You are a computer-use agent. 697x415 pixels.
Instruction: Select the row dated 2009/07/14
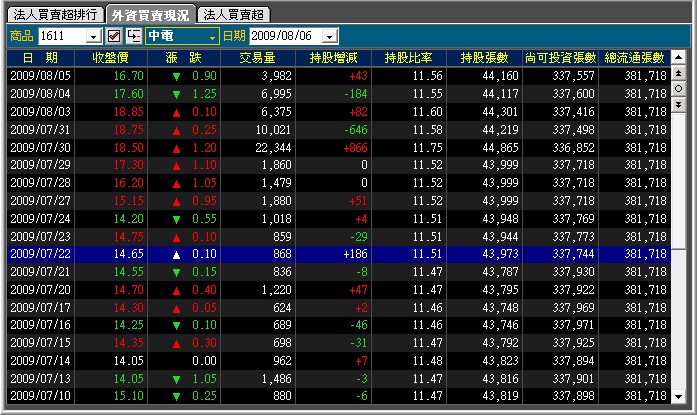point(339,360)
